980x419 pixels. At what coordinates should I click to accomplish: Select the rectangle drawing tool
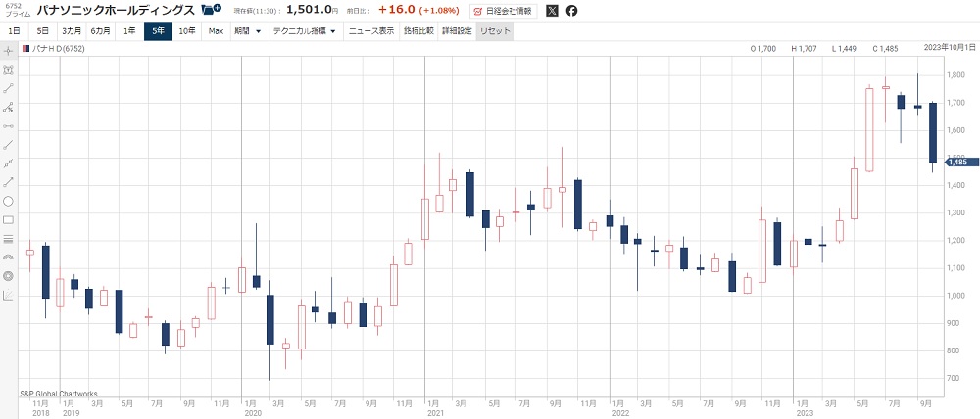[x=8, y=219]
